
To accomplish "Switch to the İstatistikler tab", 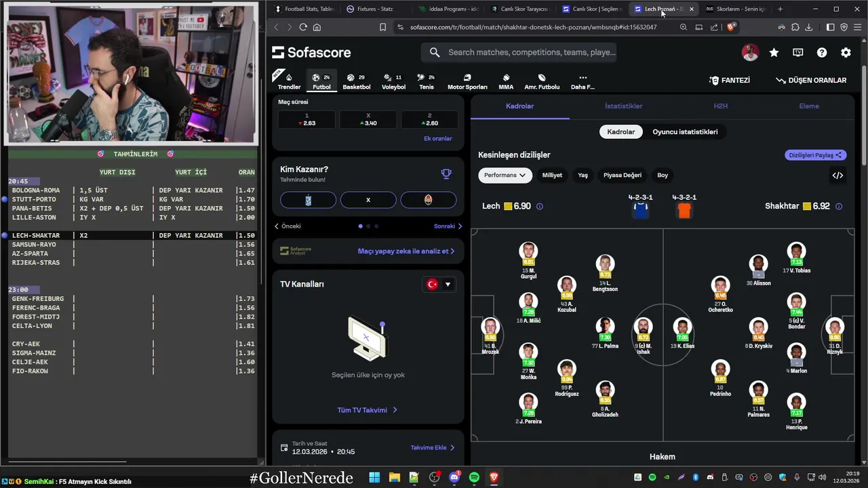I will (x=623, y=106).
